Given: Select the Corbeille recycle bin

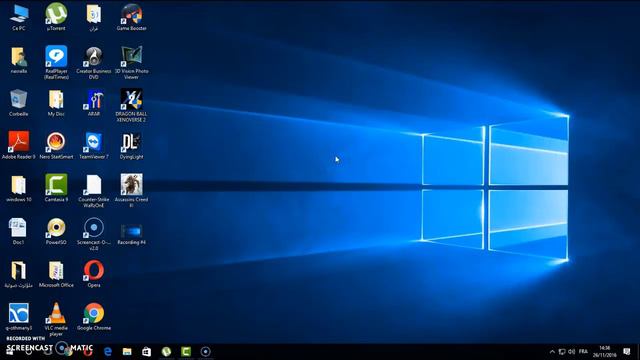Looking at the screenshot, I should 19,103.
